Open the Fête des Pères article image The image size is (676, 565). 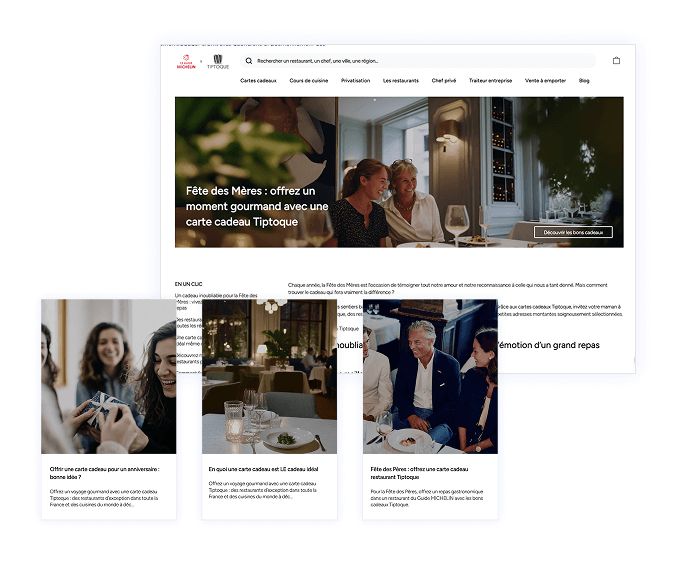coord(430,378)
